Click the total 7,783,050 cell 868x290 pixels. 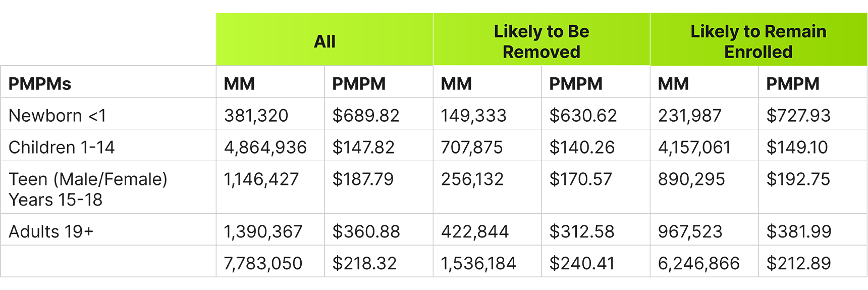270,261
